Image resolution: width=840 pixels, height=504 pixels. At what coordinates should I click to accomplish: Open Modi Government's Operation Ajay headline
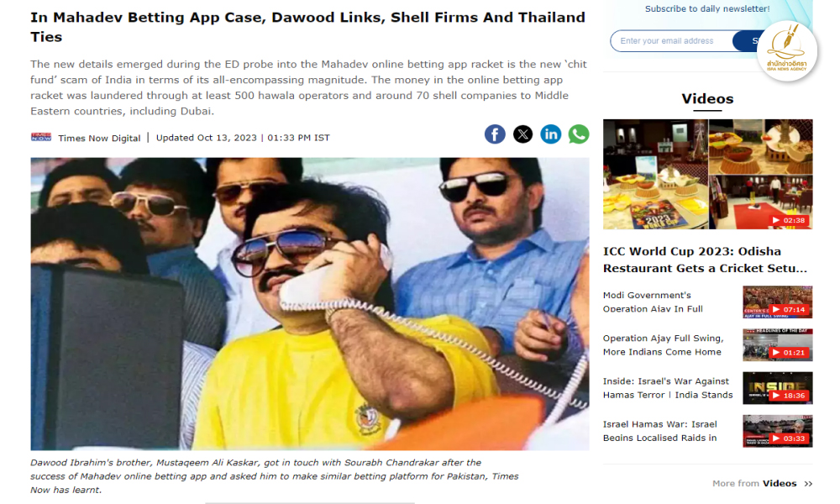click(653, 302)
